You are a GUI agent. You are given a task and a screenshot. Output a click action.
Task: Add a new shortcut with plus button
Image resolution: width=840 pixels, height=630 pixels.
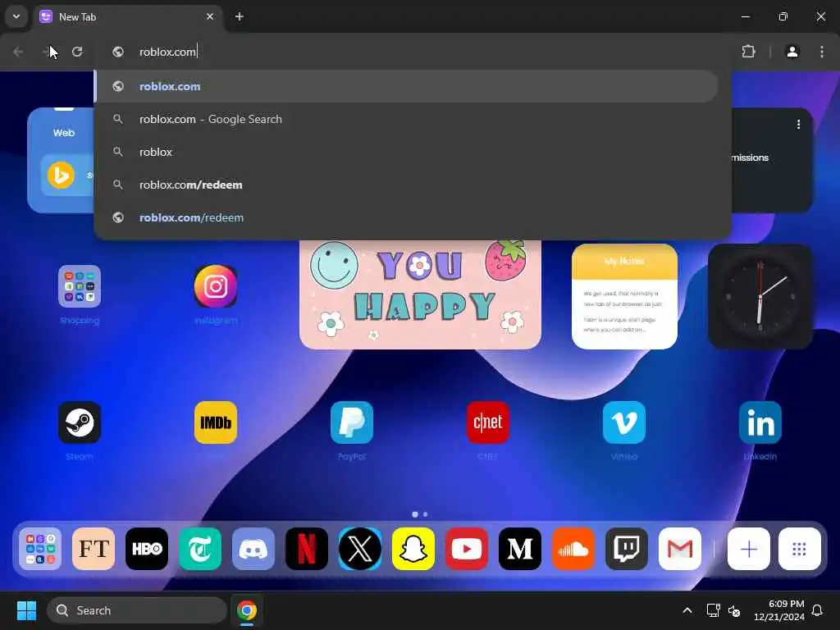point(748,549)
